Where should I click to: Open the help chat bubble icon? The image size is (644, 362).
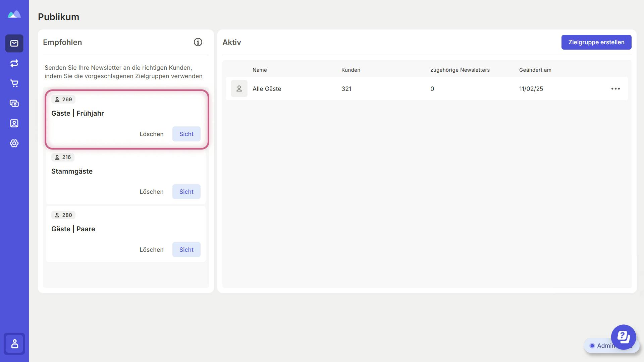click(624, 337)
